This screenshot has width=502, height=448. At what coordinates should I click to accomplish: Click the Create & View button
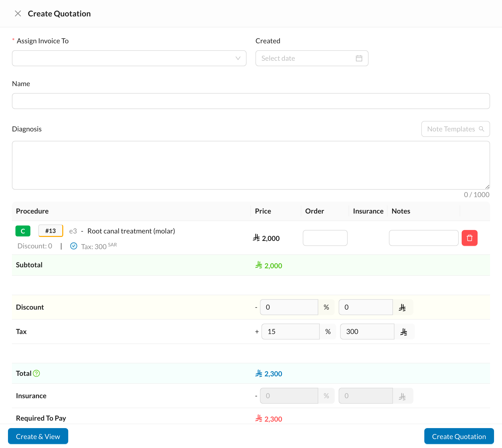point(38,436)
